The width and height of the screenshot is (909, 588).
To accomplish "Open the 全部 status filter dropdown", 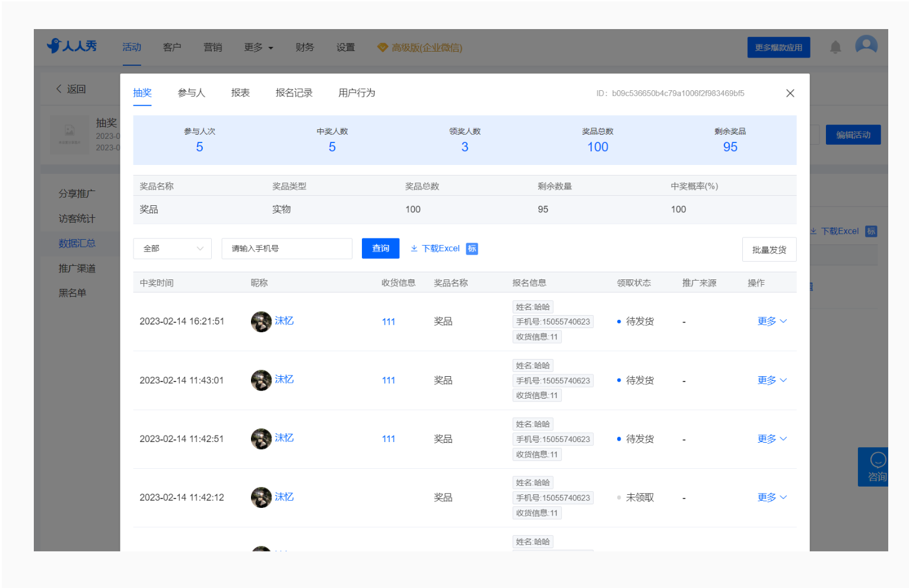I will point(172,249).
